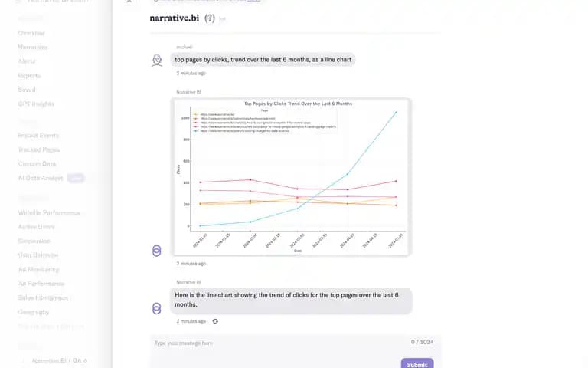Open Narratives in the sidebar

coord(33,47)
